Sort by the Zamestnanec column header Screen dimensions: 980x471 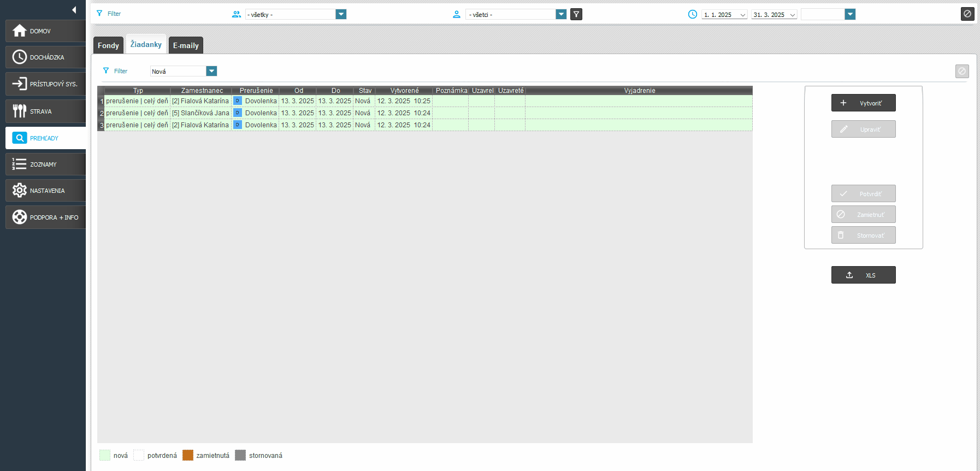(202, 91)
